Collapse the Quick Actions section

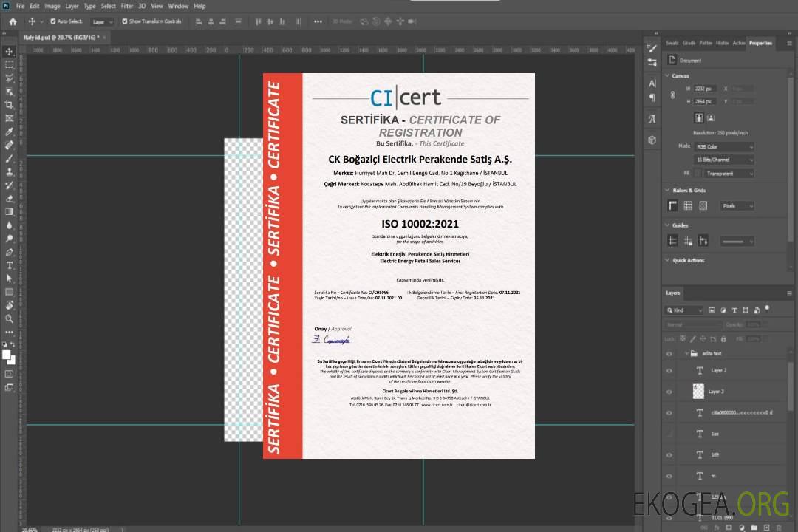click(667, 260)
